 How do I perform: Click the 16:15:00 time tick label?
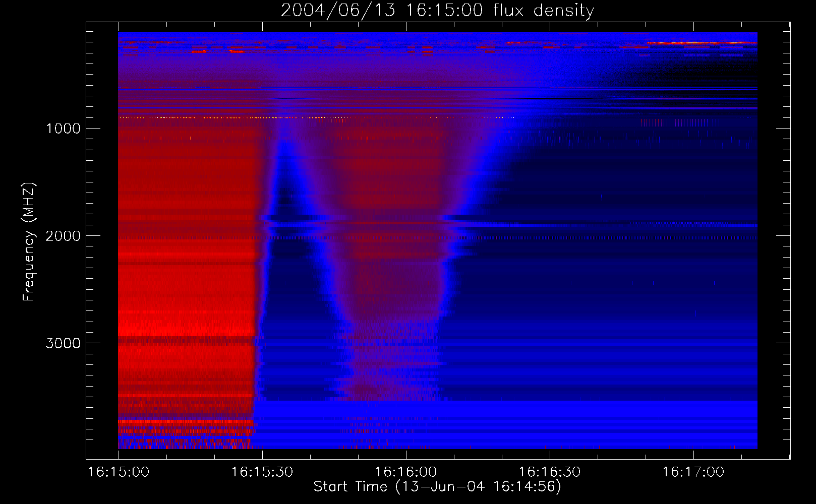click(119, 472)
